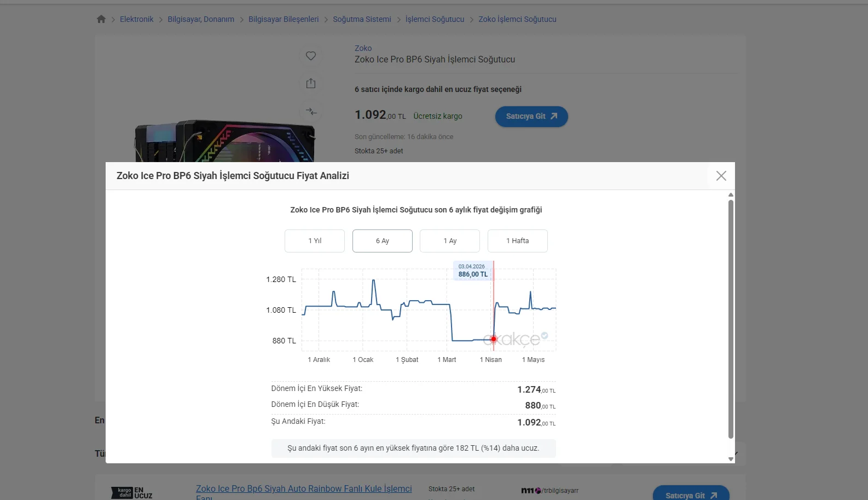Click the 880,00 TL lowest price value
This screenshot has height=500, width=868.
point(540,406)
